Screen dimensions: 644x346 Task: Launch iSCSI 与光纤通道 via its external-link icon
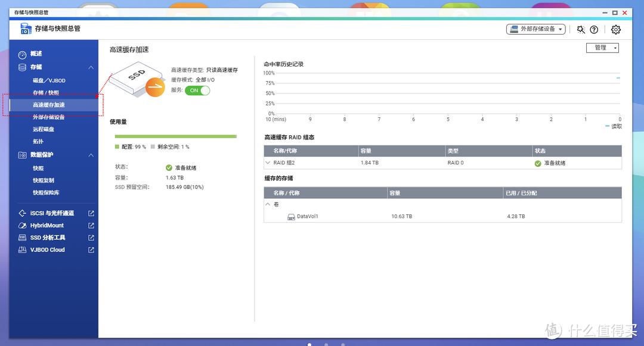point(91,213)
